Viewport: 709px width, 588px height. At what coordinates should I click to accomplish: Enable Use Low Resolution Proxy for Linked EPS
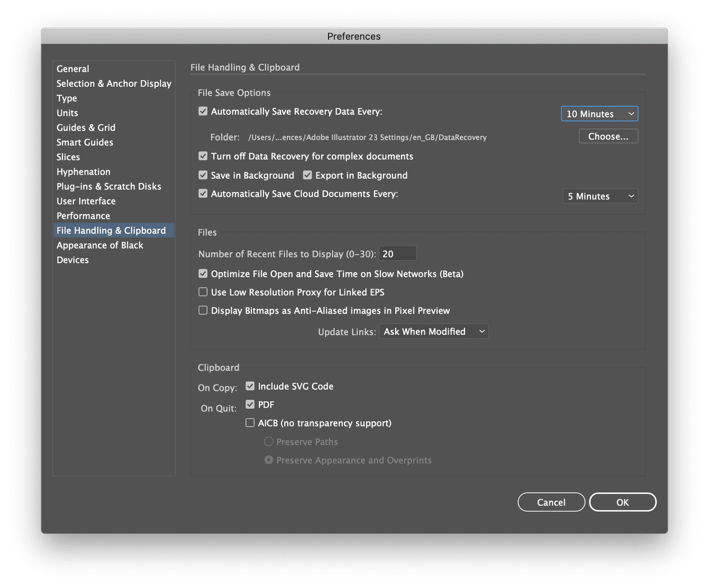[x=203, y=292]
